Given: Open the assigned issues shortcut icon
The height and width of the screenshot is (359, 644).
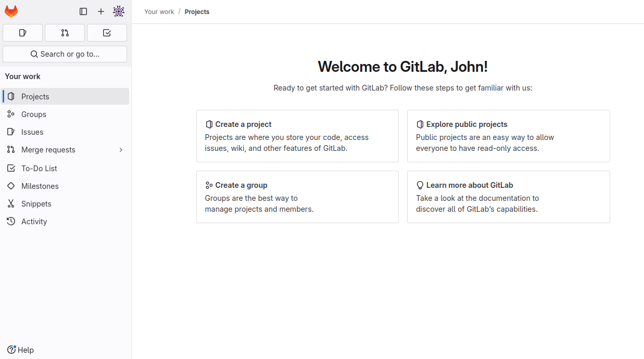Looking at the screenshot, I should pos(22,32).
